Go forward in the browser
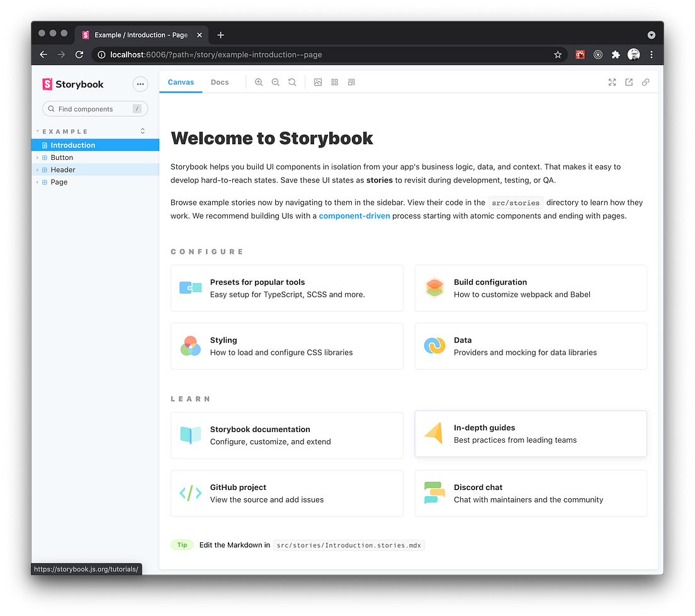The image size is (695, 616). 61,55
